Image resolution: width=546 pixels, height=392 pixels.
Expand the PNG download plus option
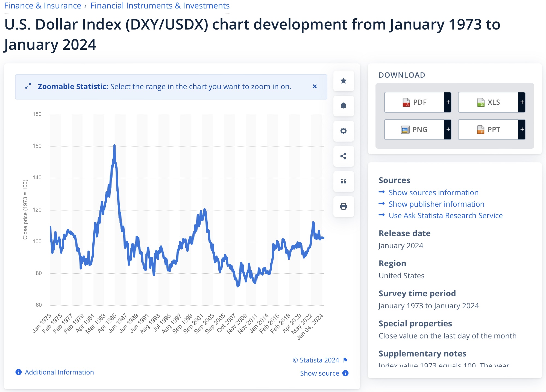pos(448,130)
